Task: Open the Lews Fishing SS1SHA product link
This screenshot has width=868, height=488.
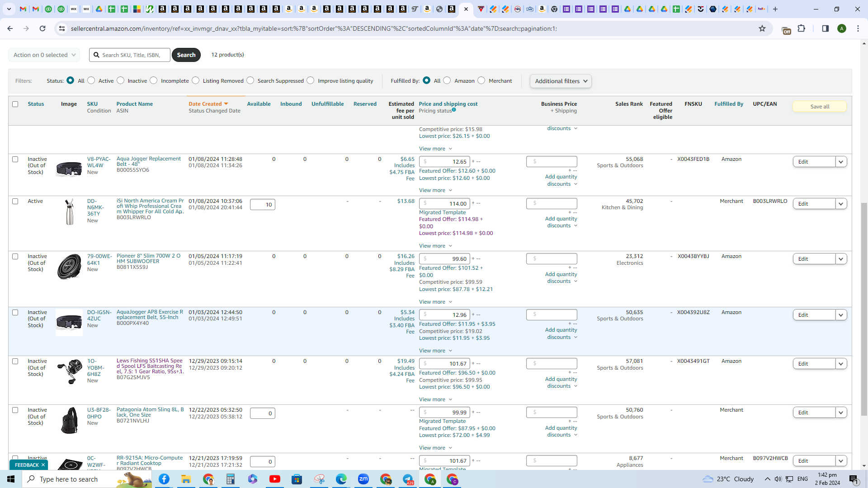Action: (150, 366)
